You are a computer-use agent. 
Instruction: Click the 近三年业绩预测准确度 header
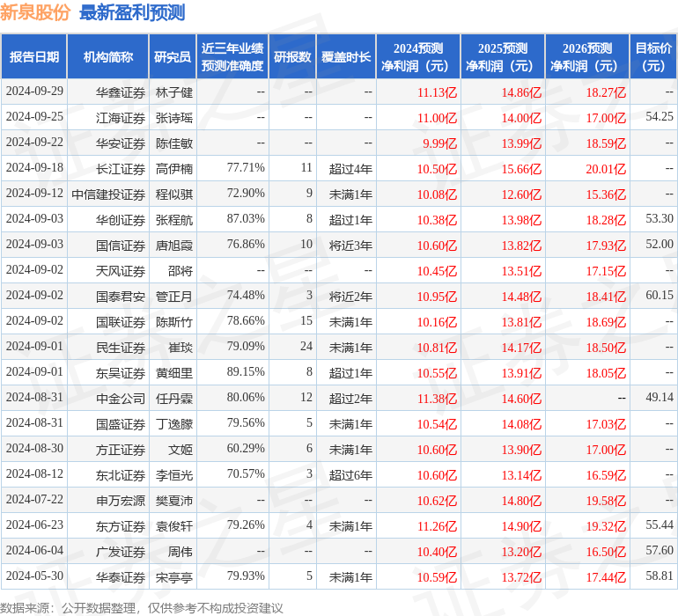[232, 56]
